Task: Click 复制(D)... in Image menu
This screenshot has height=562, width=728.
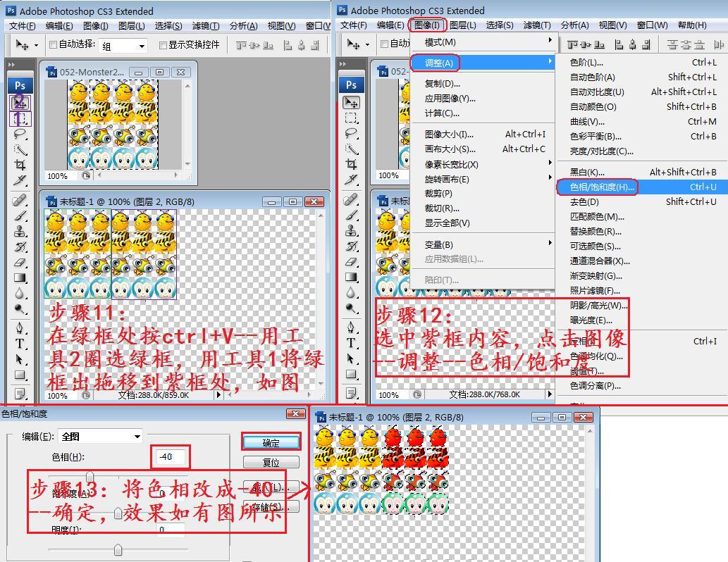Action: pos(483,84)
